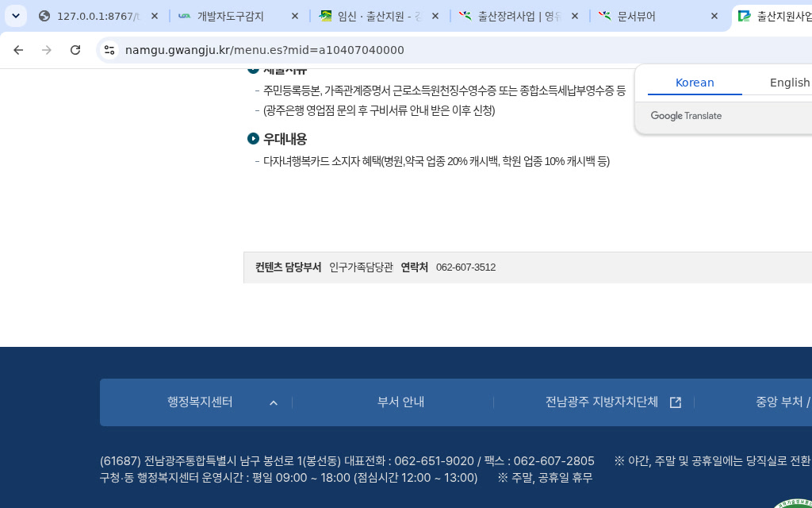Open 전남광주 지방자치단체 footer link
The width and height of the screenshot is (812, 508).
pos(601,402)
